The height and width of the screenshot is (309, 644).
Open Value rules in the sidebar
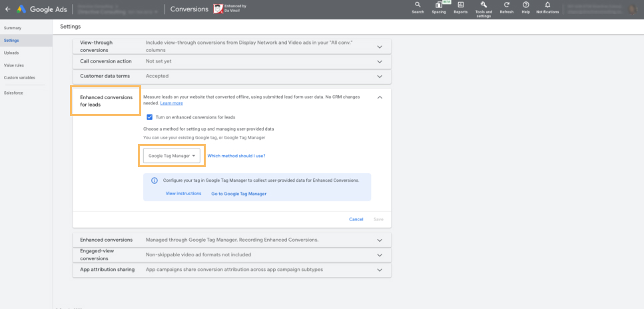pyautogui.click(x=13, y=65)
